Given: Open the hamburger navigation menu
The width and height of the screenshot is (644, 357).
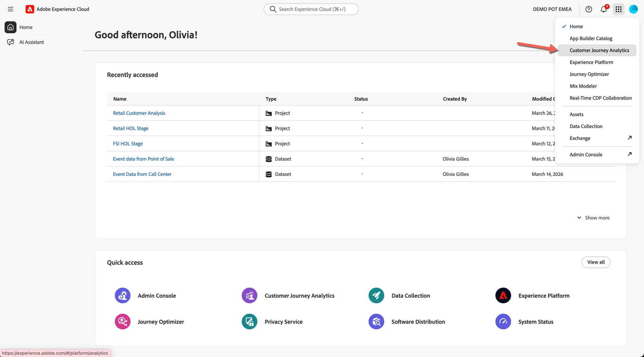Looking at the screenshot, I should [10, 9].
